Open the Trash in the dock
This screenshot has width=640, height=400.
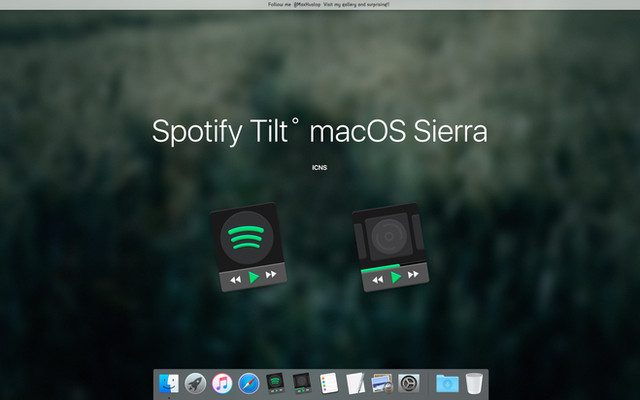pyautogui.click(x=474, y=383)
